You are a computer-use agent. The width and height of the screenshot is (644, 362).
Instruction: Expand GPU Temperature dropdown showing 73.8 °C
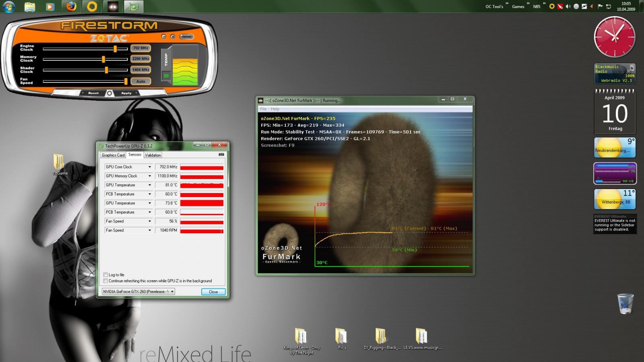coord(149,203)
